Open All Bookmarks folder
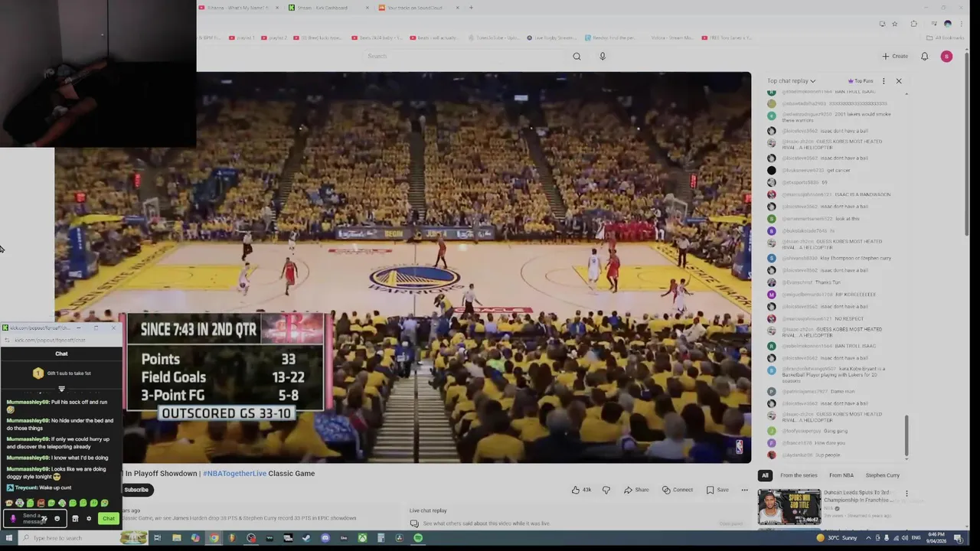980x551 pixels. 945,37
